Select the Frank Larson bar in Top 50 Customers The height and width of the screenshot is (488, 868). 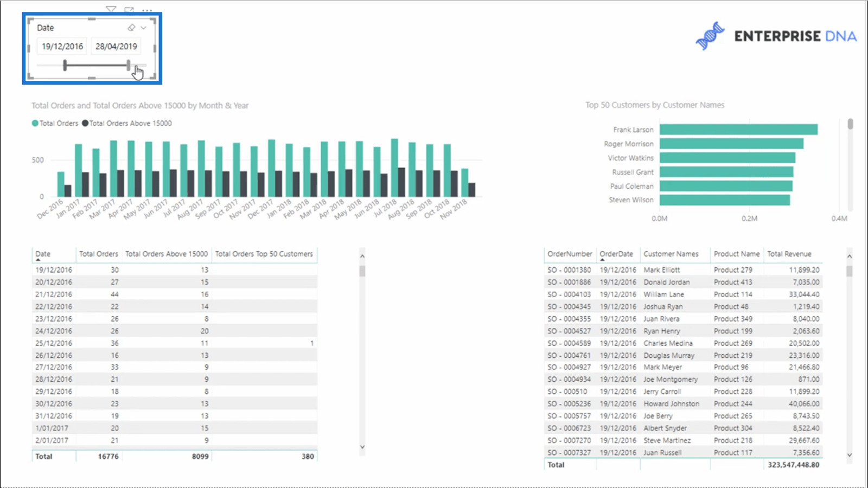[x=738, y=130]
